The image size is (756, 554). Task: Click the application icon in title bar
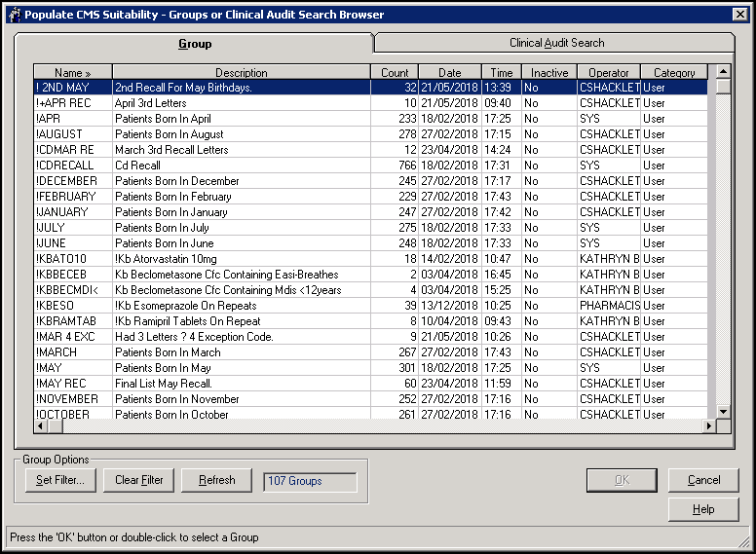click(x=13, y=14)
